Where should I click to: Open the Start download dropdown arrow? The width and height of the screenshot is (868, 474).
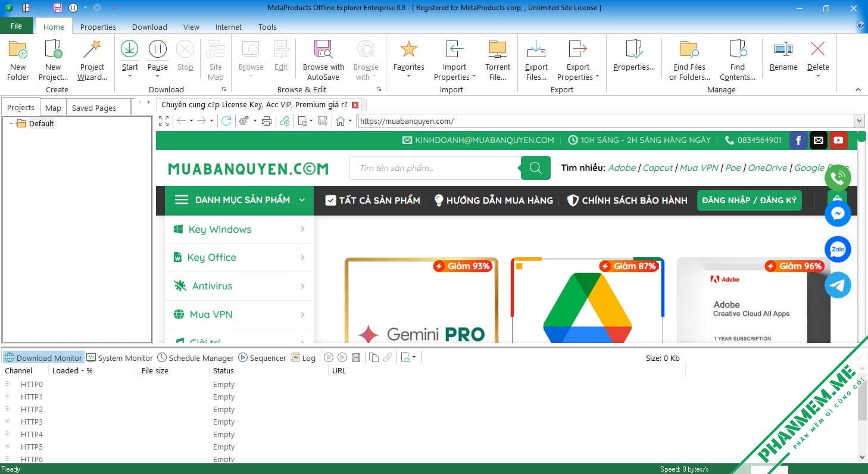(x=130, y=76)
